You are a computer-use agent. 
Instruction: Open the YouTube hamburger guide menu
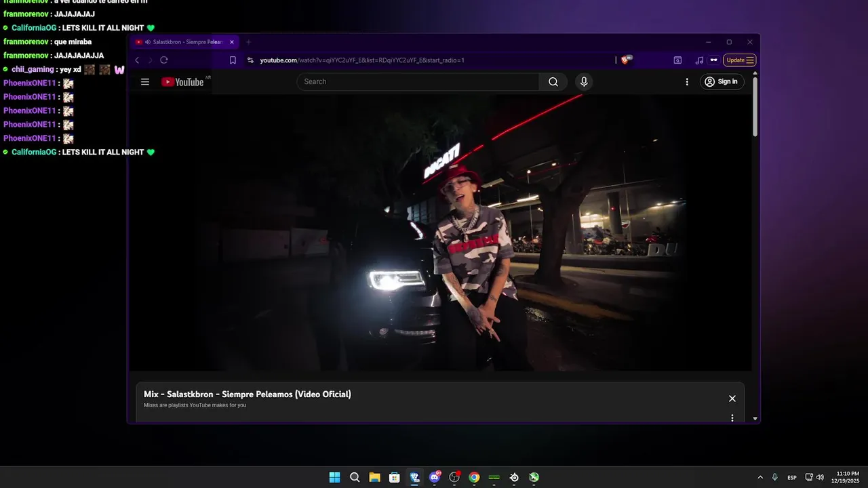(x=145, y=82)
